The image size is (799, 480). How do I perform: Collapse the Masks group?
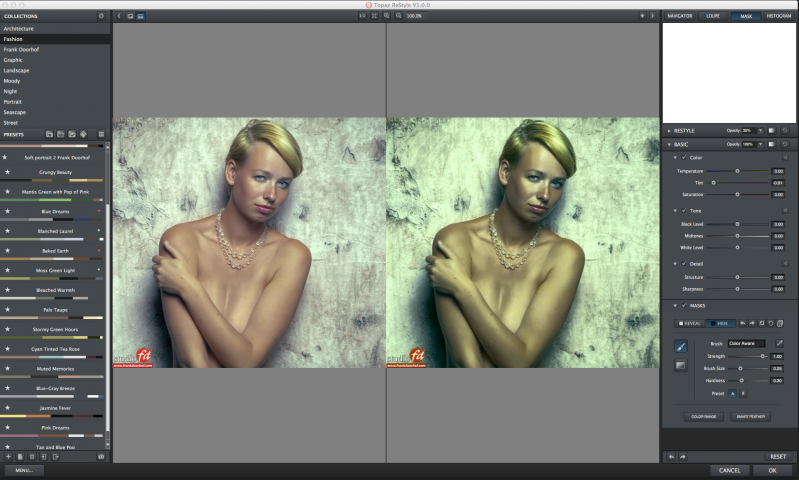click(675, 306)
